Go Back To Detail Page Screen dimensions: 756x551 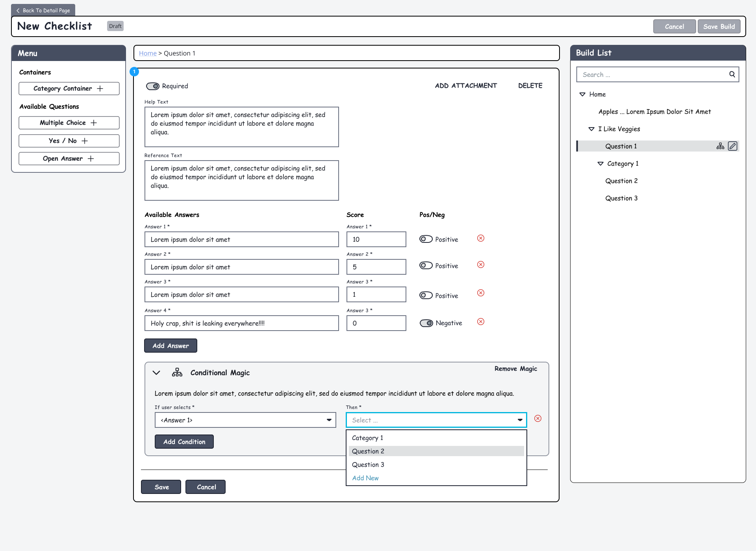point(43,10)
